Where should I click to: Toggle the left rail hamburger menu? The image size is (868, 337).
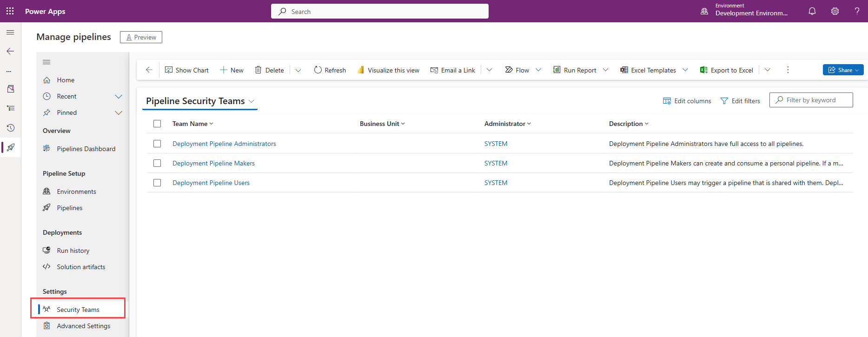tap(10, 33)
